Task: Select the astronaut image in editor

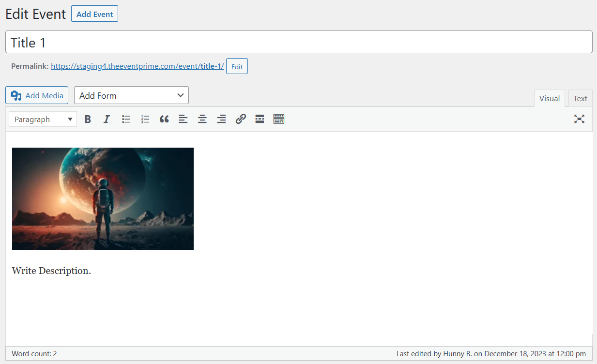Action: [x=103, y=198]
